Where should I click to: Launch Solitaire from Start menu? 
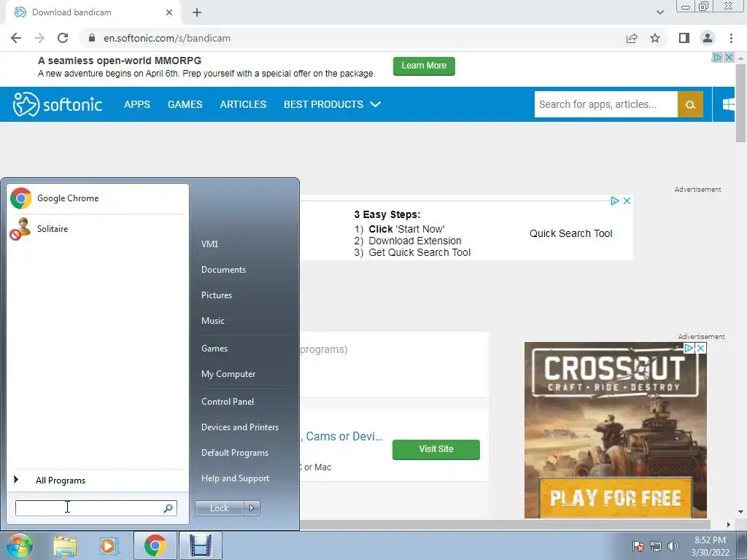tap(97, 228)
